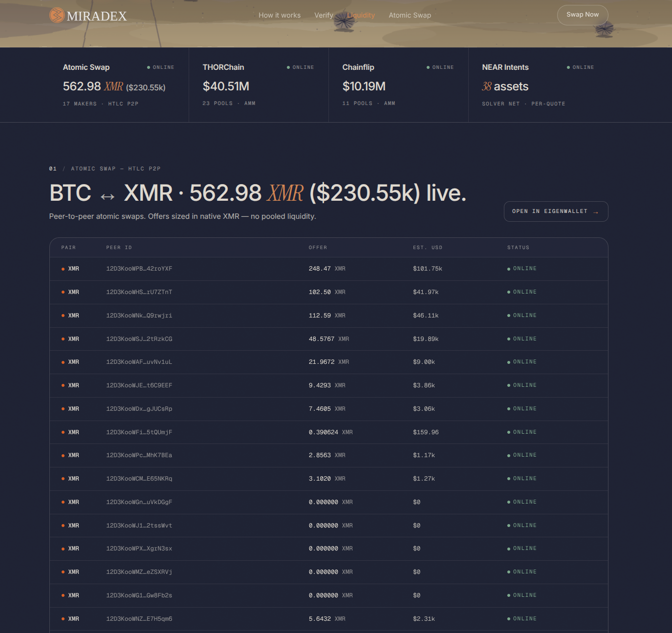Screen dimensions: 672x633
Task: Select the NEAR Intents card title
Action: click(505, 67)
